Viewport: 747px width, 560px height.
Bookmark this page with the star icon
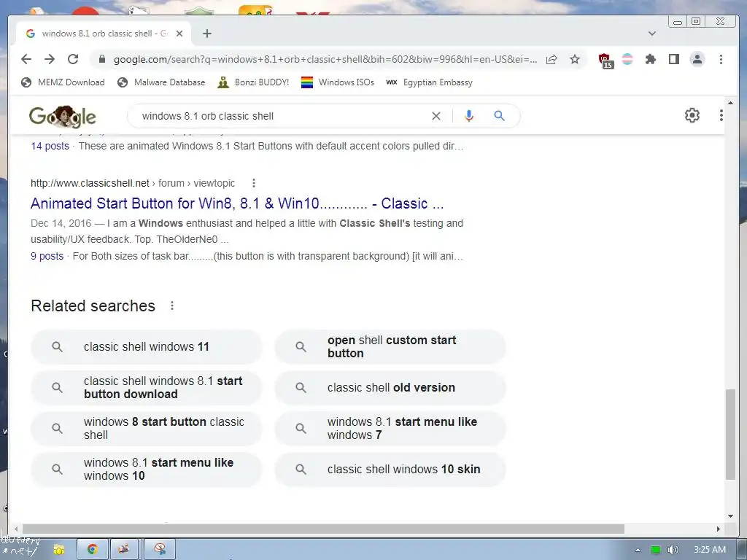pos(575,59)
